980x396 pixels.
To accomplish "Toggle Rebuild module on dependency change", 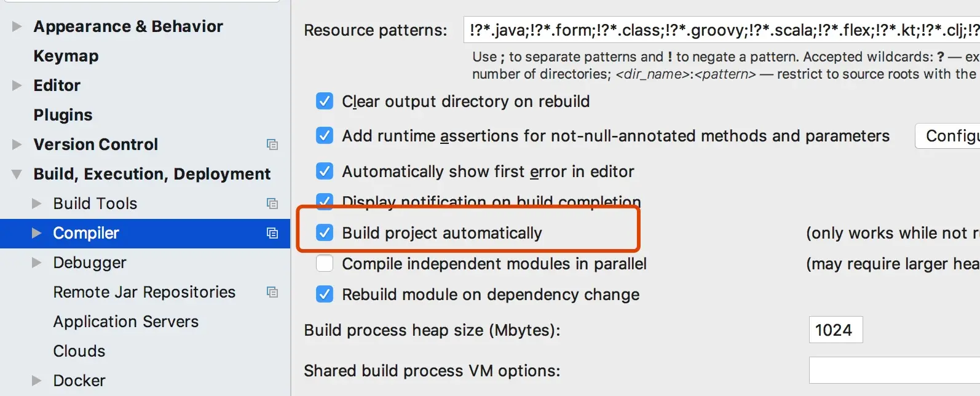I will 325,294.
